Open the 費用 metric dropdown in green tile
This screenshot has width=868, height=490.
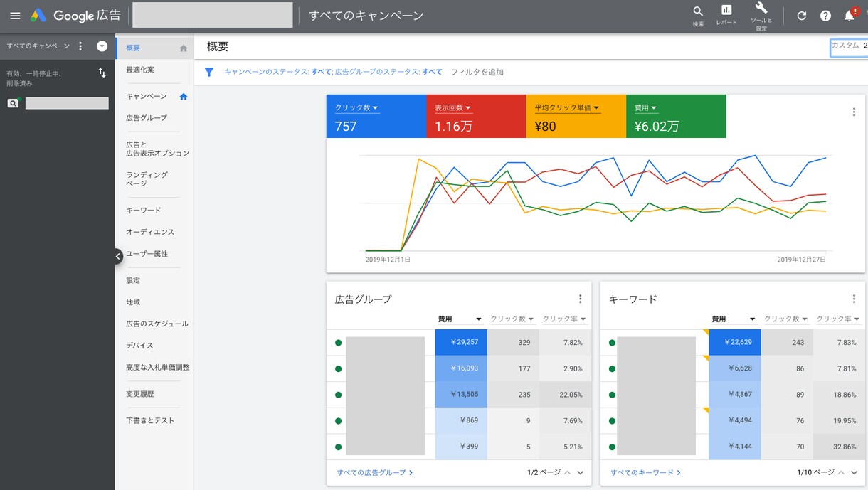(x=646, y=108)
